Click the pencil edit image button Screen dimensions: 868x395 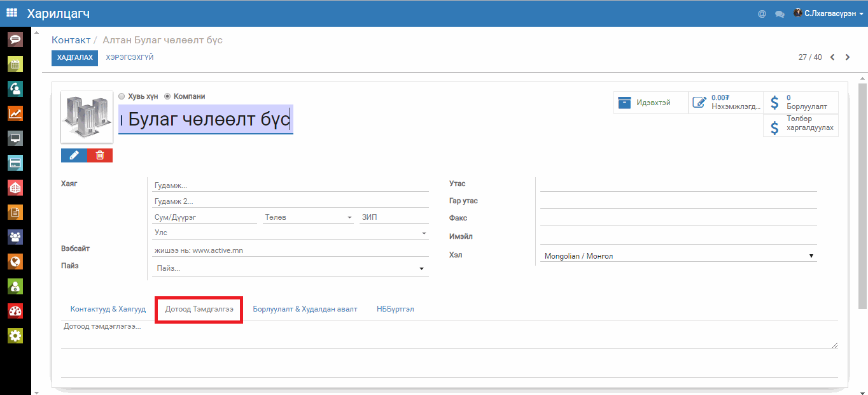(74, 155)
